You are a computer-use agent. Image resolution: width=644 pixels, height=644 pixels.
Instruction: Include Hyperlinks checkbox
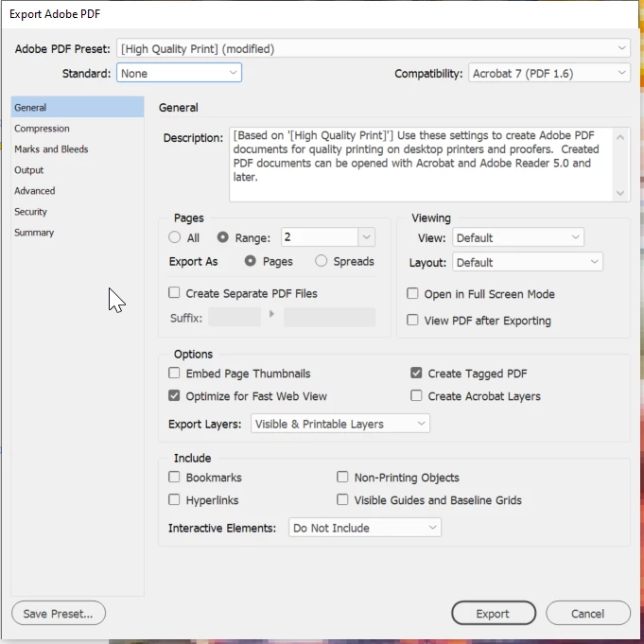coord(174,499)
